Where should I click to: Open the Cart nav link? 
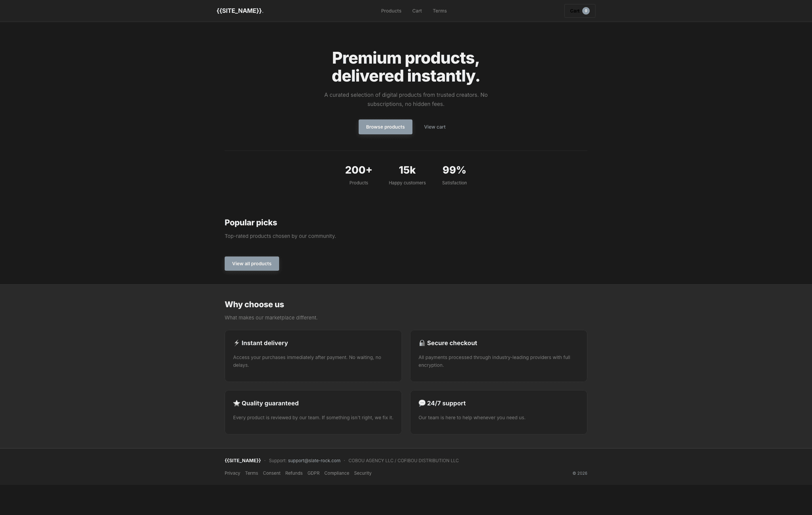(x=417, y=11)
